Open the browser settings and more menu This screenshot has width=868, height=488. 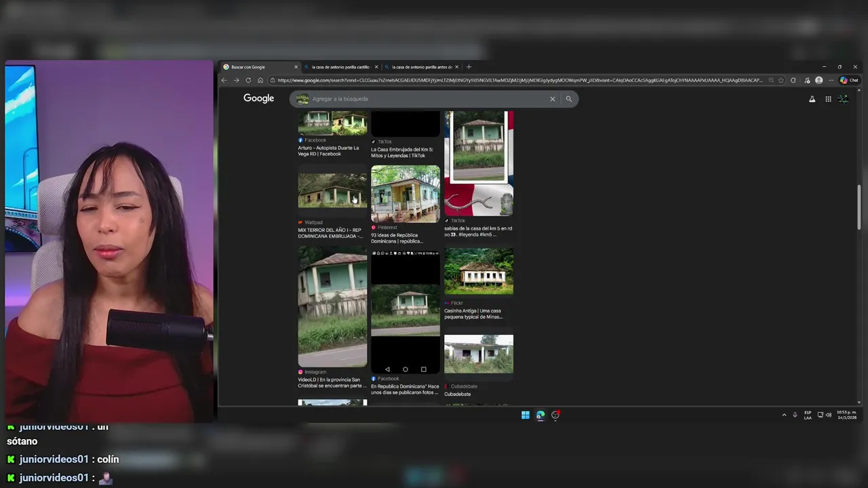click(831, 80)
